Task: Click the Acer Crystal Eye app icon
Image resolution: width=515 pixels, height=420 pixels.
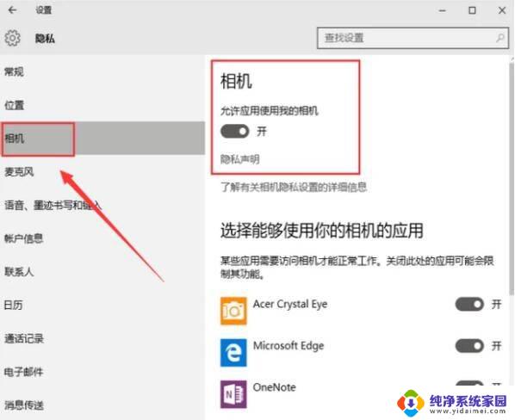Action: tap(233, 311)
